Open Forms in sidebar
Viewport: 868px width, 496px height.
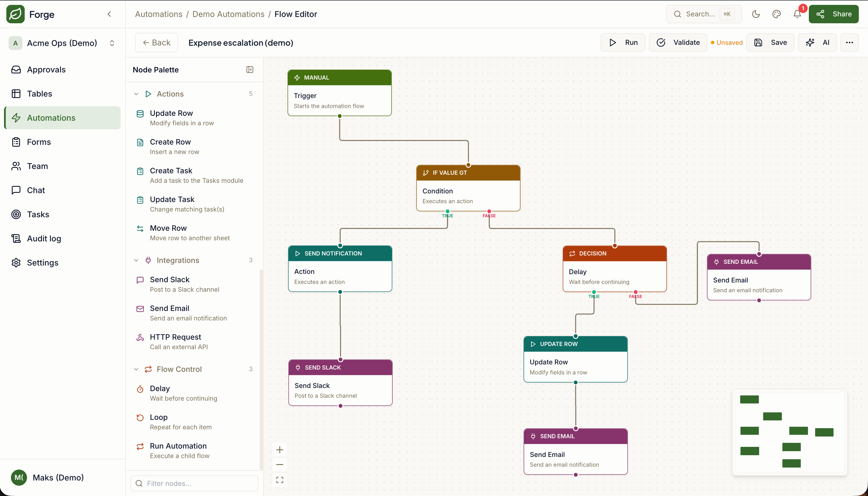click(62, 142)
